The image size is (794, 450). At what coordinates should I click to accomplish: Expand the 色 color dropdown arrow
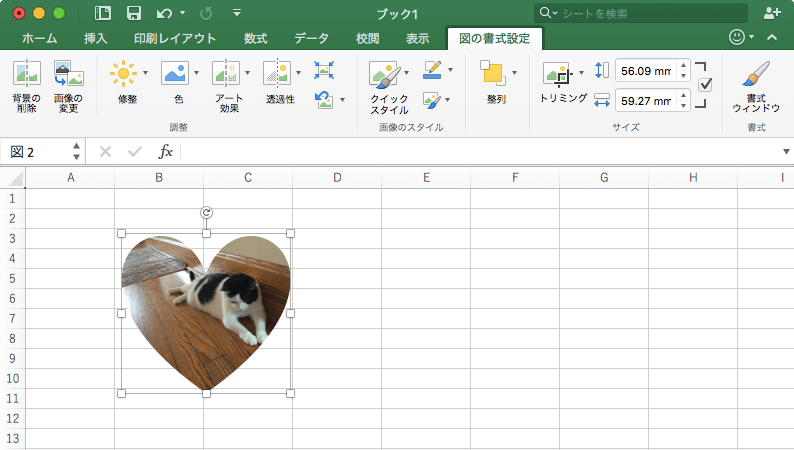(196, 73)
